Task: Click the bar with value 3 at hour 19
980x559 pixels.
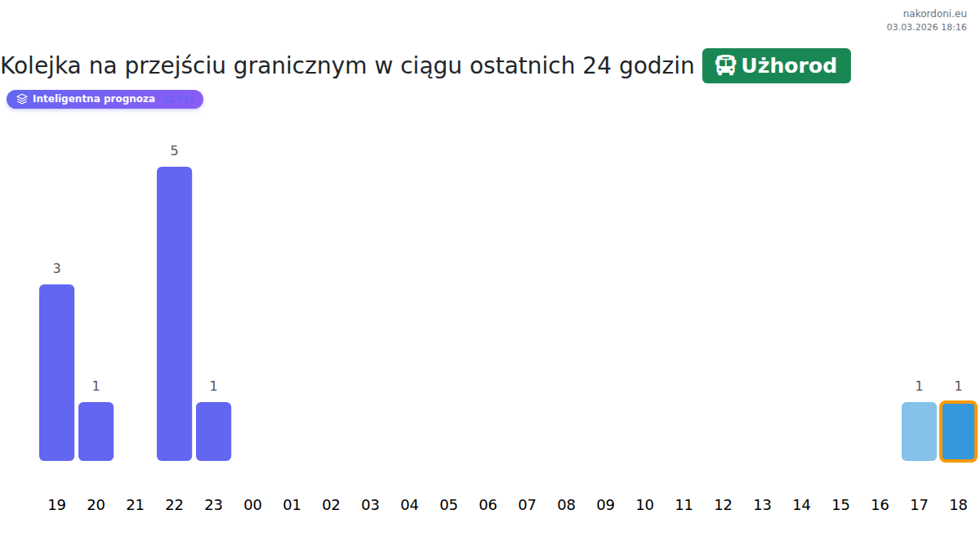Action: click(56, 373)
